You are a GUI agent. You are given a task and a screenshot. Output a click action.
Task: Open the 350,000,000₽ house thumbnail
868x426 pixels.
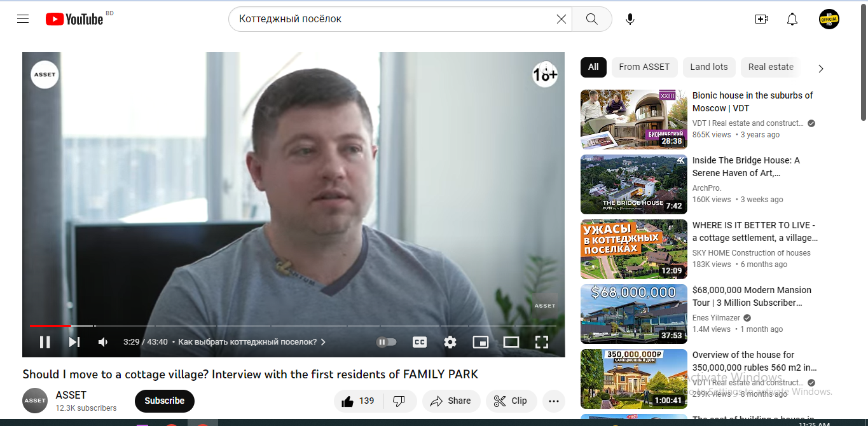[634, 379]
